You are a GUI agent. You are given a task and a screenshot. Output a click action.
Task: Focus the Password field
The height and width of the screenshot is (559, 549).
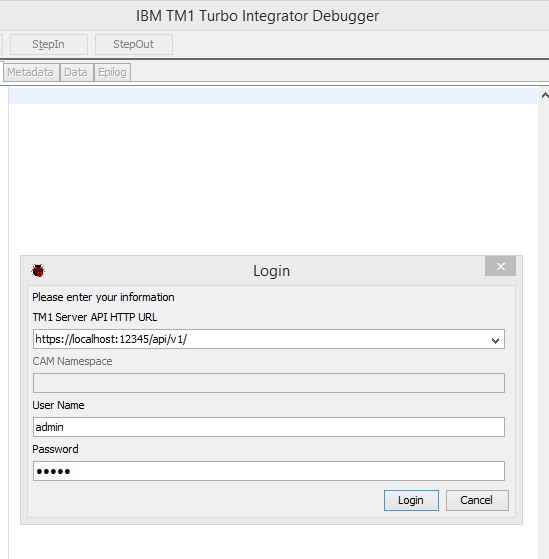[x=269, y=471]
